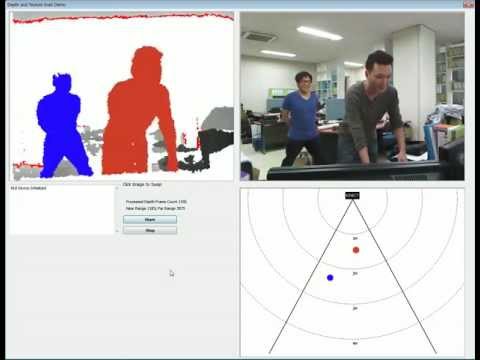Click the first log line about device initialization
This screenshot has width=480, height=360.
(x=29, y=188)
